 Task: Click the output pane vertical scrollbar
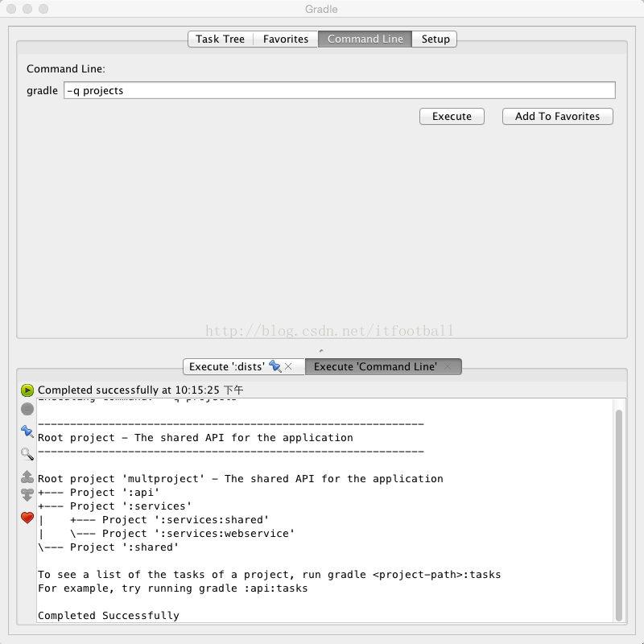618,515
